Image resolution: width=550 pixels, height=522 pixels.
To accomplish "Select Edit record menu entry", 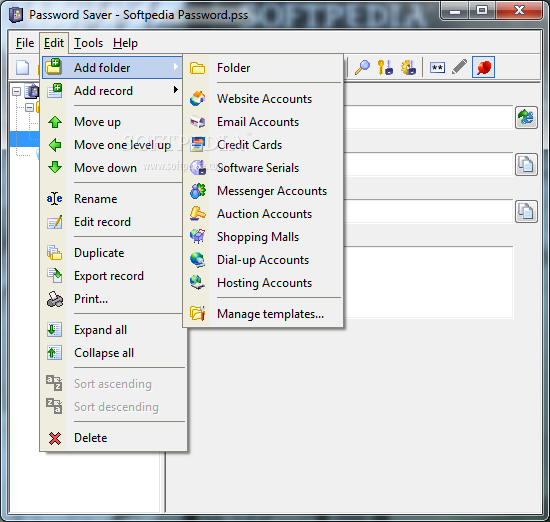I will [112, 222].
